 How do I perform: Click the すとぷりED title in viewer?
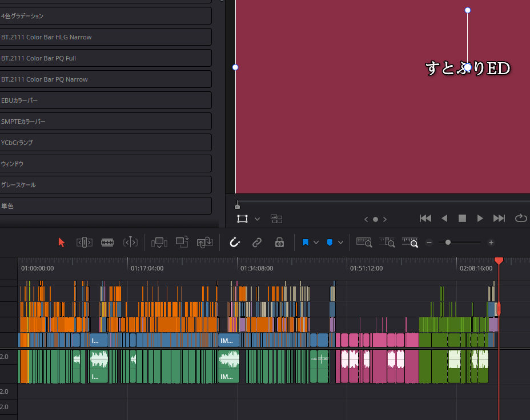pos(468,68)
